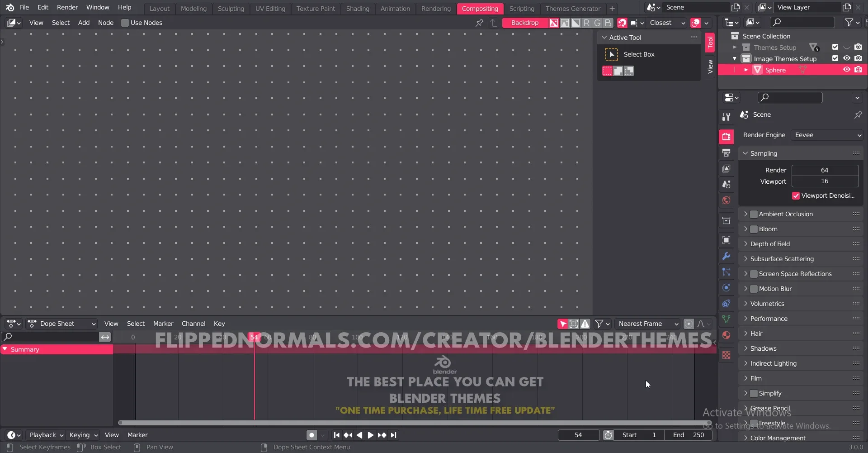Toggle the Backdrop button
The height and width of the screenshot is (453, 868).
coord(525,23)
